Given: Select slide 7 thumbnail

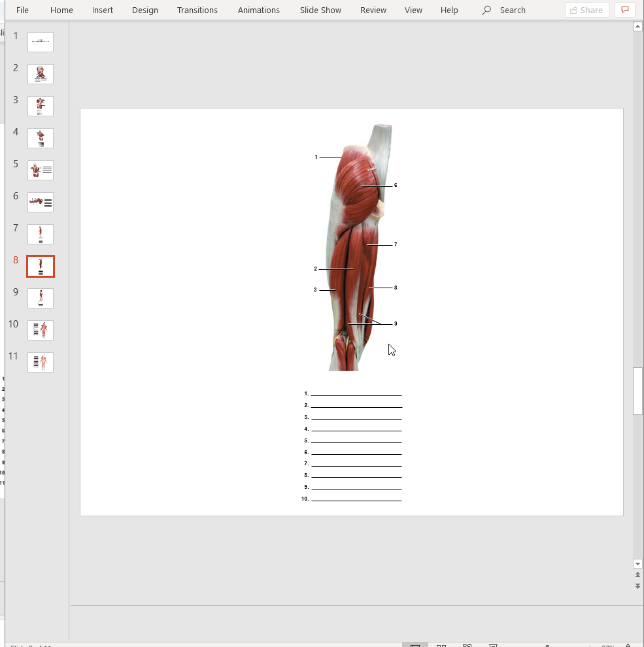Looking at the screenshot, I should pos(41,235).
